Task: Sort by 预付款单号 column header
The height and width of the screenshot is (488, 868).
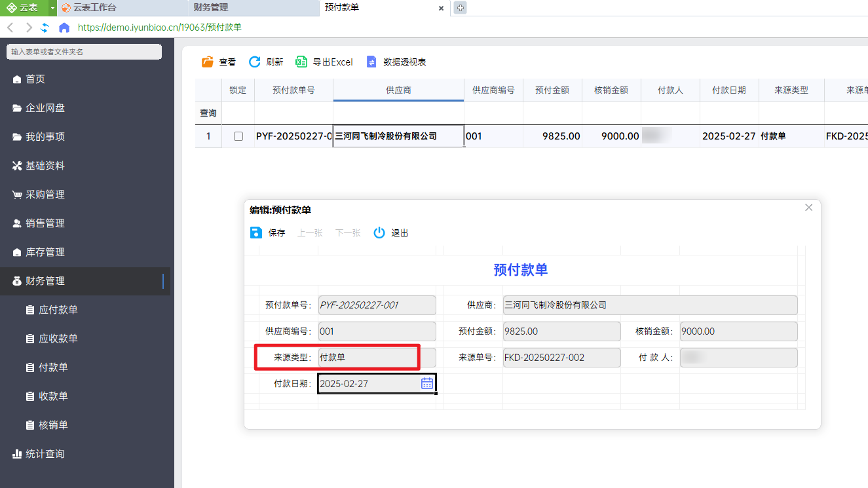Action: click(293, 90)
